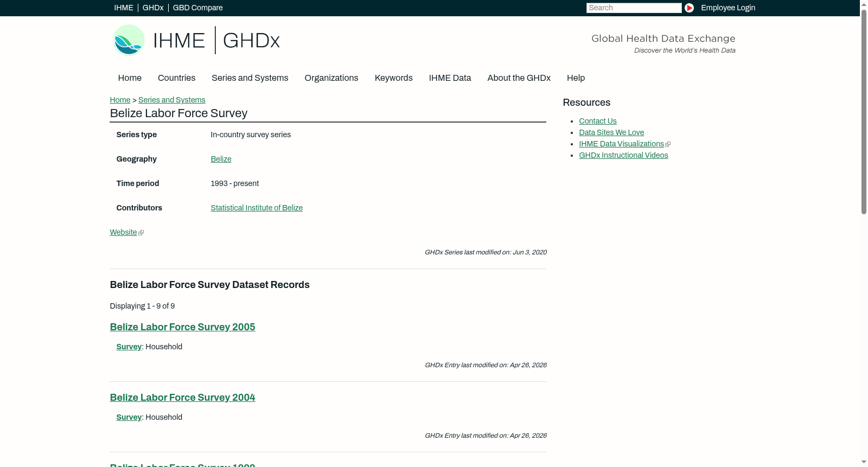The width and height of the screenshot is (868, 467).
Task: Click the 'Resources' sidebar heading
Action: click(x=586, y=103)
